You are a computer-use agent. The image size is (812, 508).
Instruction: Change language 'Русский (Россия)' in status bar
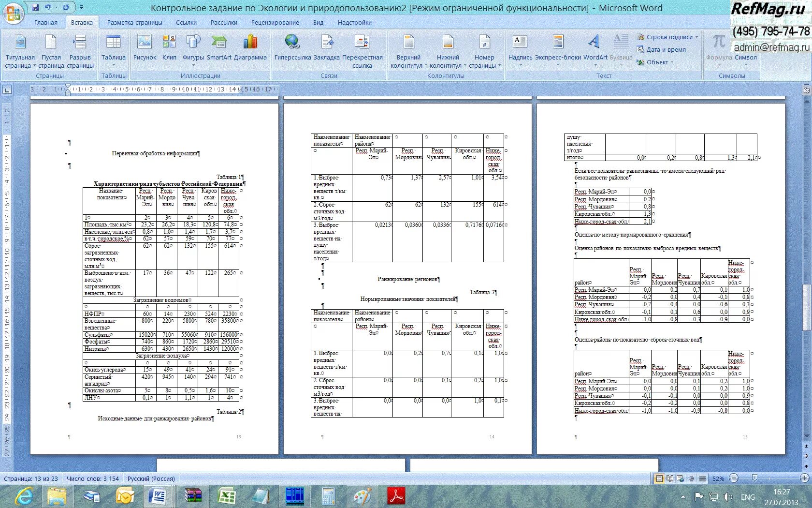coord(151,478)
